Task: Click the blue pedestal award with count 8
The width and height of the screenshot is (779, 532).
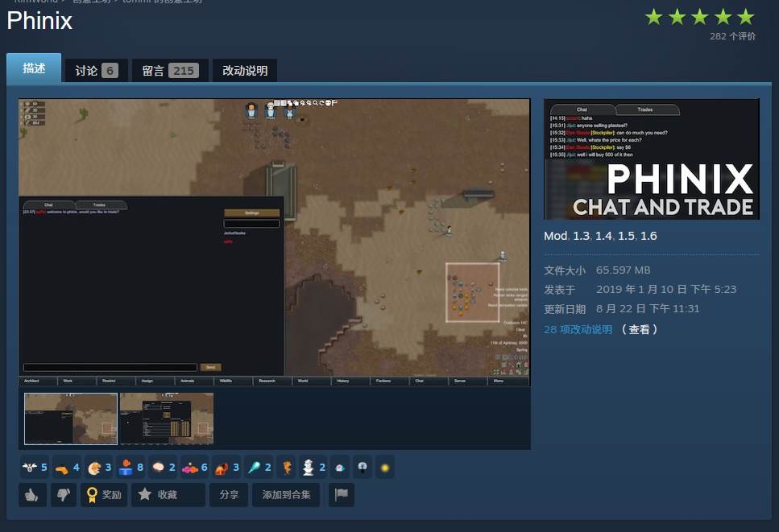Action: point(131,467)
